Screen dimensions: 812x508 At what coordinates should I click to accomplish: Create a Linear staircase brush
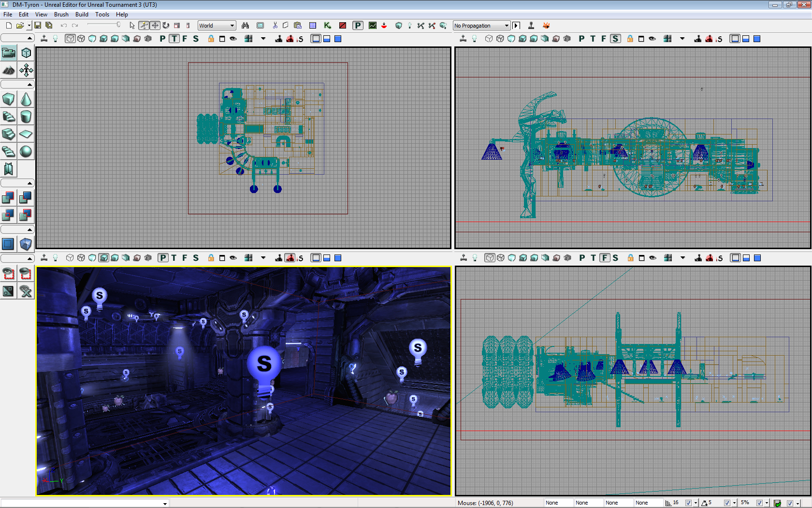(9, 134)
